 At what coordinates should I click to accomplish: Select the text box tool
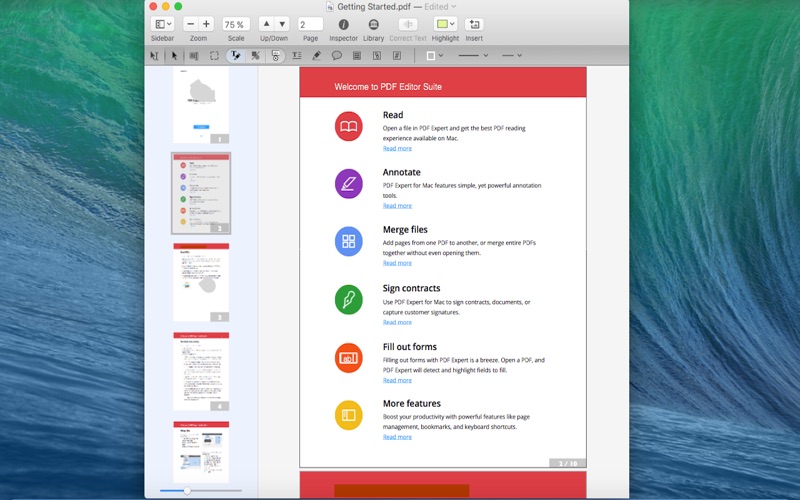click(x=296, y=56)
